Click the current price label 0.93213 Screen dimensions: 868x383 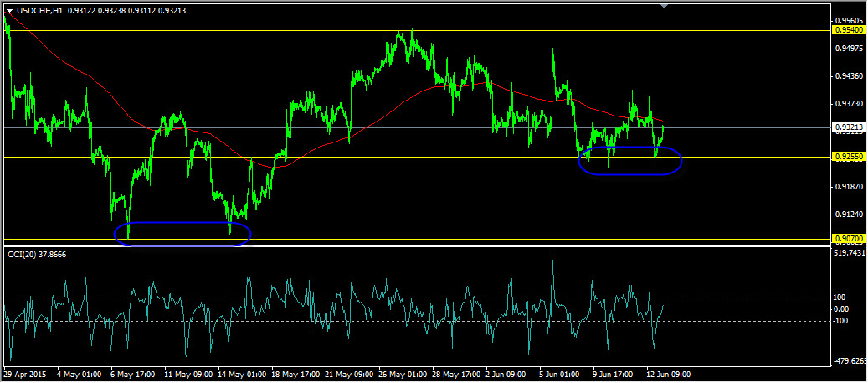coord(850,127)
